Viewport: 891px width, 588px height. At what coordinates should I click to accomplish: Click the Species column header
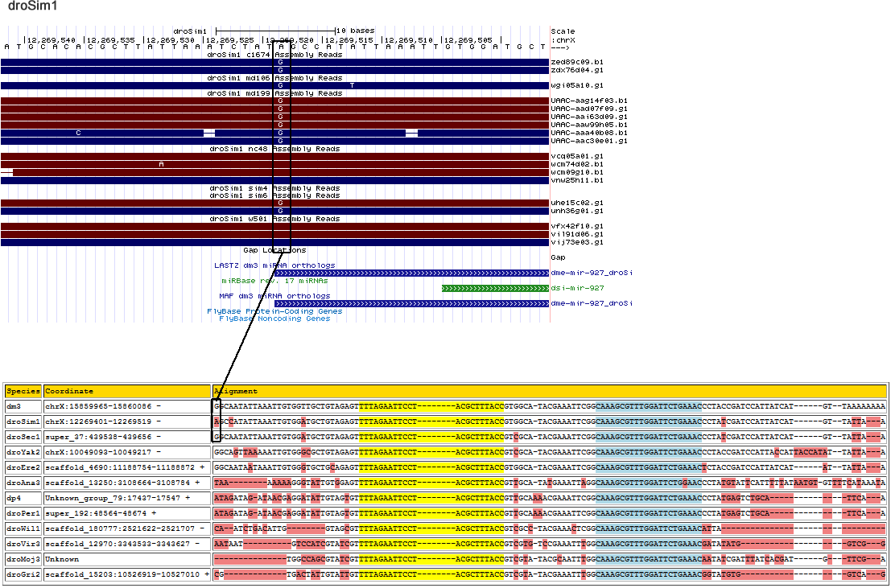pyautogui.click(x=23, y=391)
